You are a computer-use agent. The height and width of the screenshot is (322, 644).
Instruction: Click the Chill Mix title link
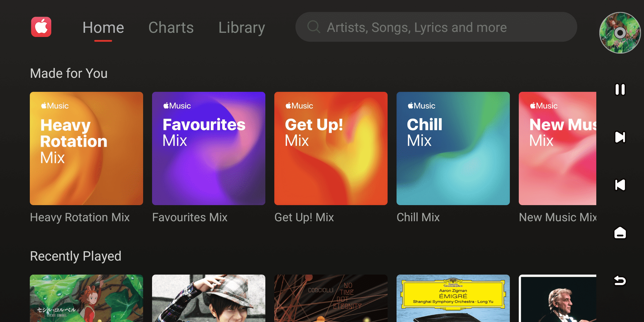(x=418, y=217)
